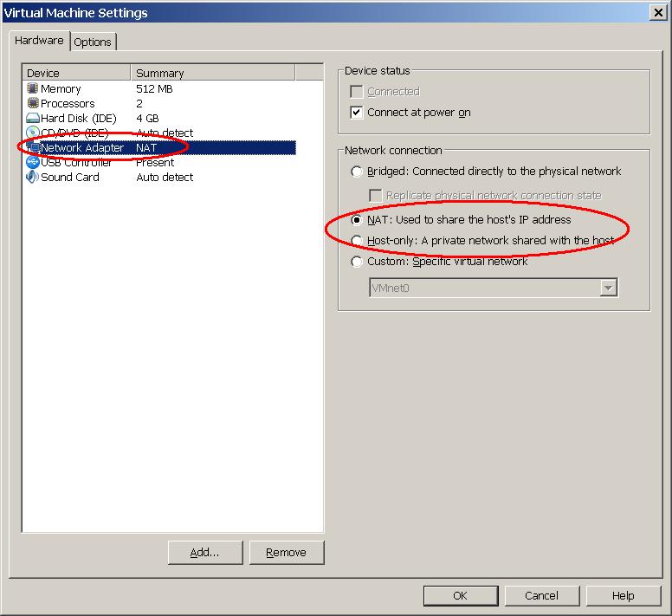This screenshot has width=672, height=616.
Task: Click the Processors chip icon
Action: click(x=33, y=103)
